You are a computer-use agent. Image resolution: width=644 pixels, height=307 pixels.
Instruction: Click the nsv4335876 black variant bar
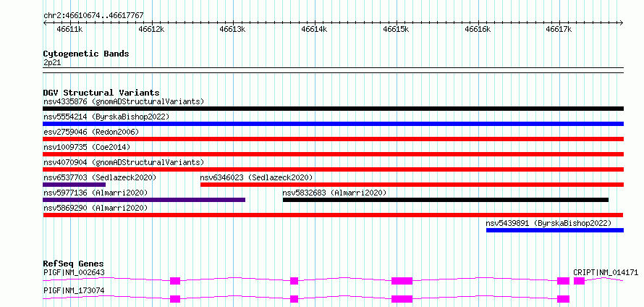[333, 109]
